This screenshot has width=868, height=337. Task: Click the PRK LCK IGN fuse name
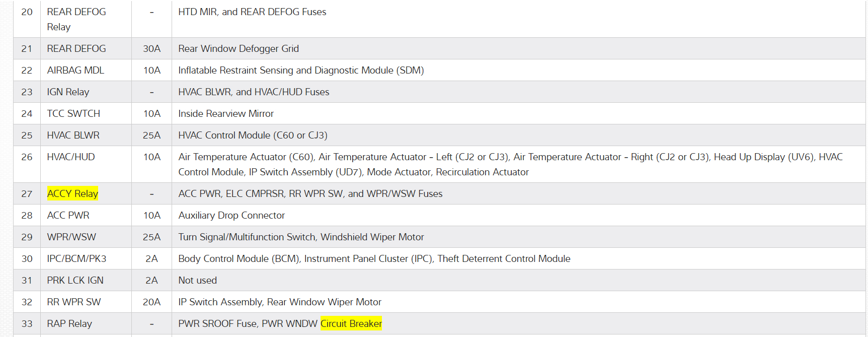click(75, 280)
